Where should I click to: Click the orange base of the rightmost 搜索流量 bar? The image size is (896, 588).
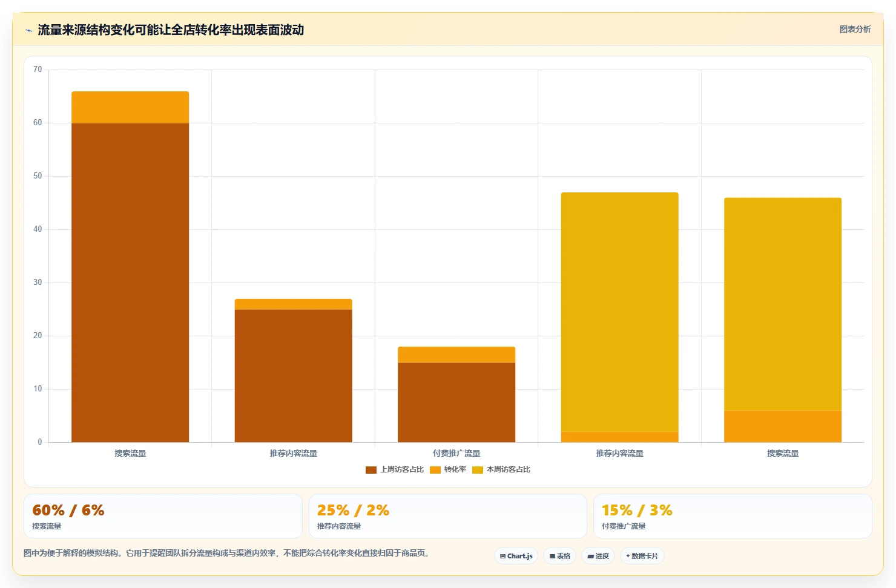coord(783,426)
